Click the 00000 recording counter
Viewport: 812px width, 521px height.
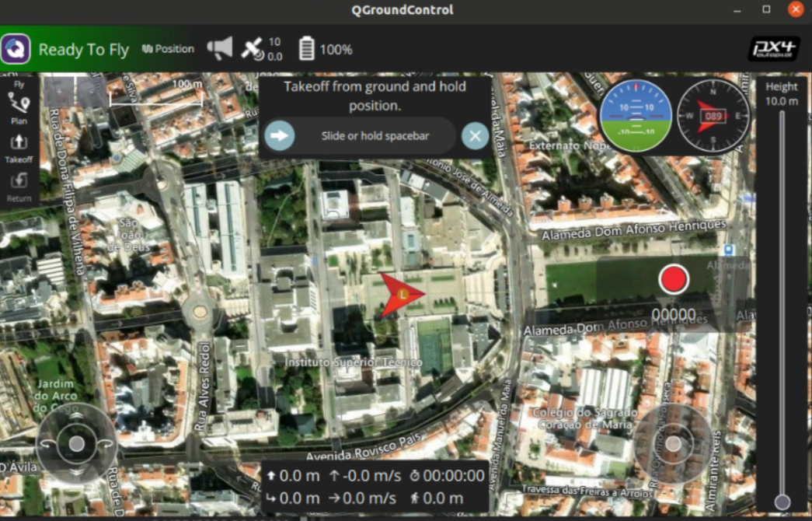(674, 315)
